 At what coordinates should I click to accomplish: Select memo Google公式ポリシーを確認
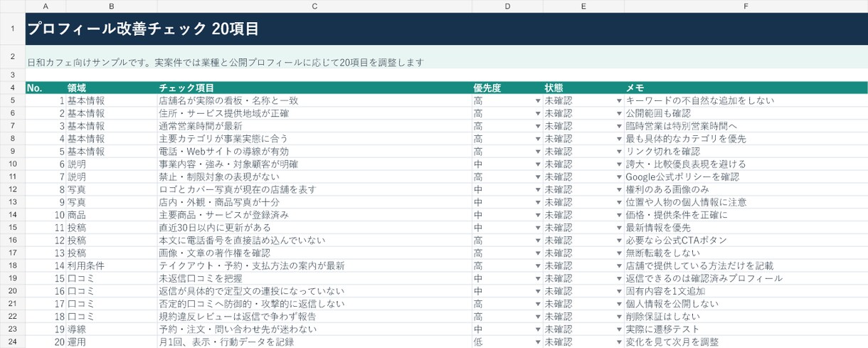coord(746,177)
